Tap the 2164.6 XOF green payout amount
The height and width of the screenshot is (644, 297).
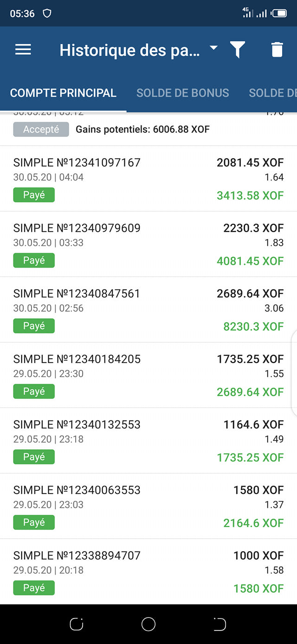tap(253, 523)
